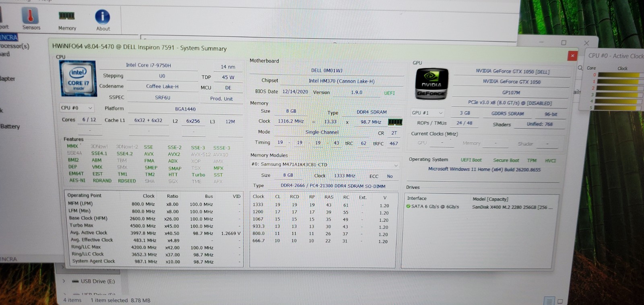Click the AVX2 feature label

(x=174, y=154)
